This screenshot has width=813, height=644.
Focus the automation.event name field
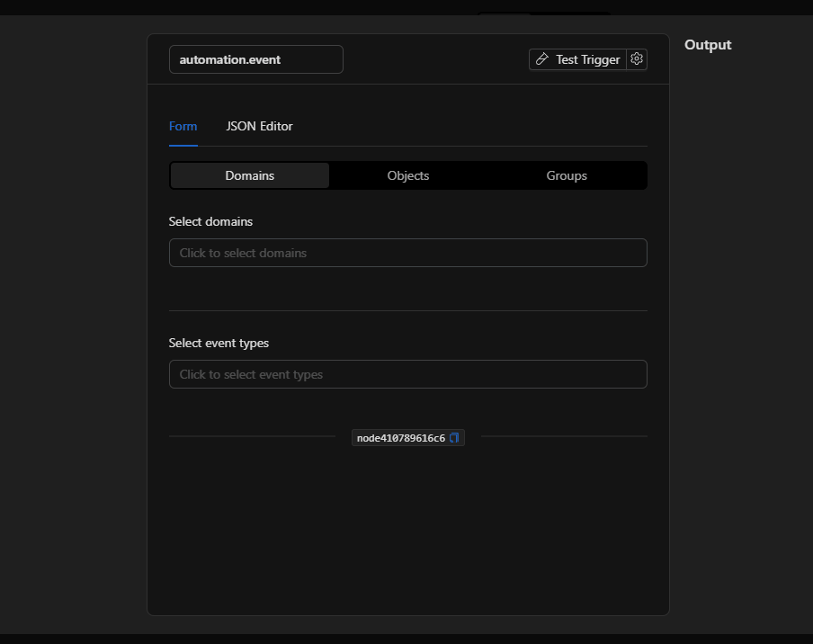coord(255,59)
